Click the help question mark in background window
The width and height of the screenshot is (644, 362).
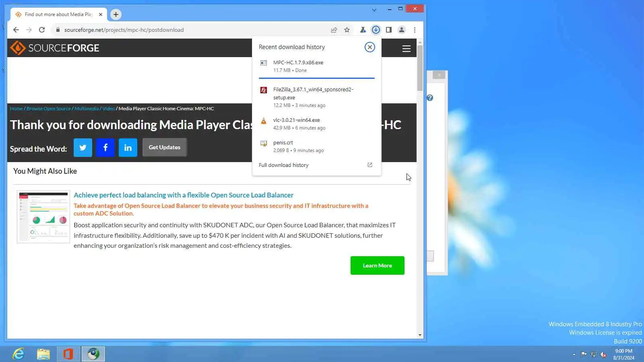[430, 98]
